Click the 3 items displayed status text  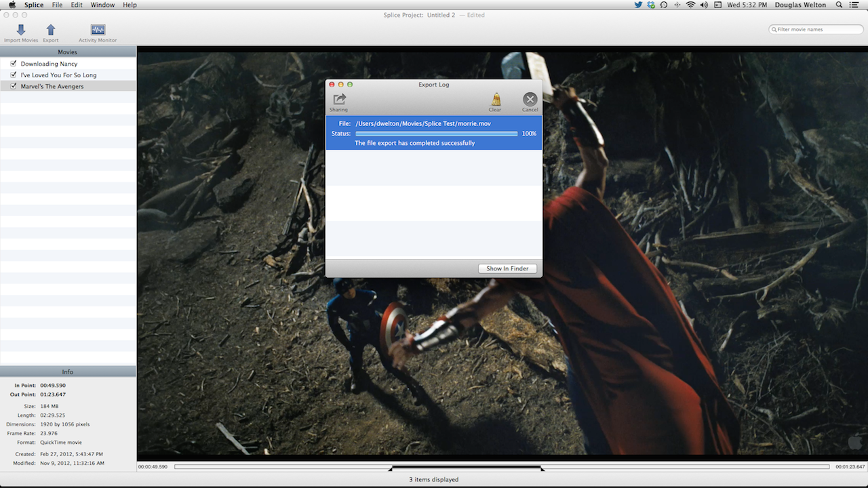pos(434,479)
